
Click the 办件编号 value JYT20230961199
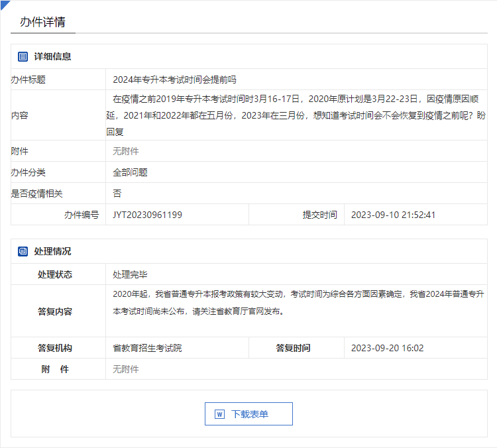point(147,215)
